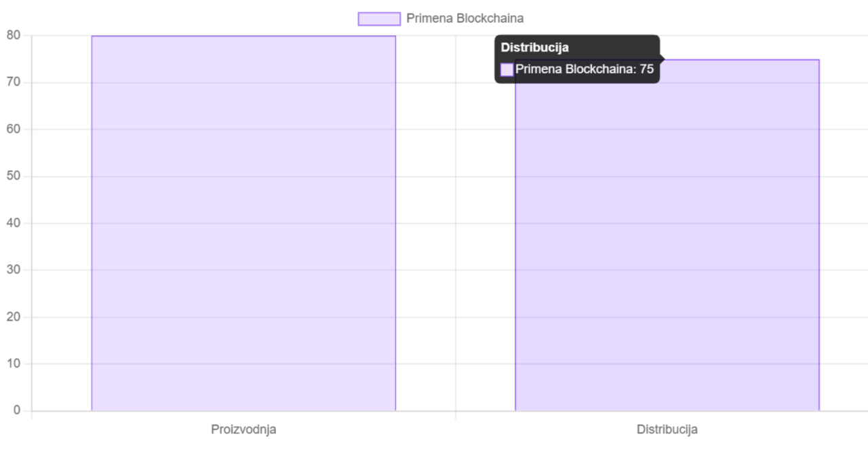
Task: Click the 60 y-axis tick label
Action: [x=14, y=129]
